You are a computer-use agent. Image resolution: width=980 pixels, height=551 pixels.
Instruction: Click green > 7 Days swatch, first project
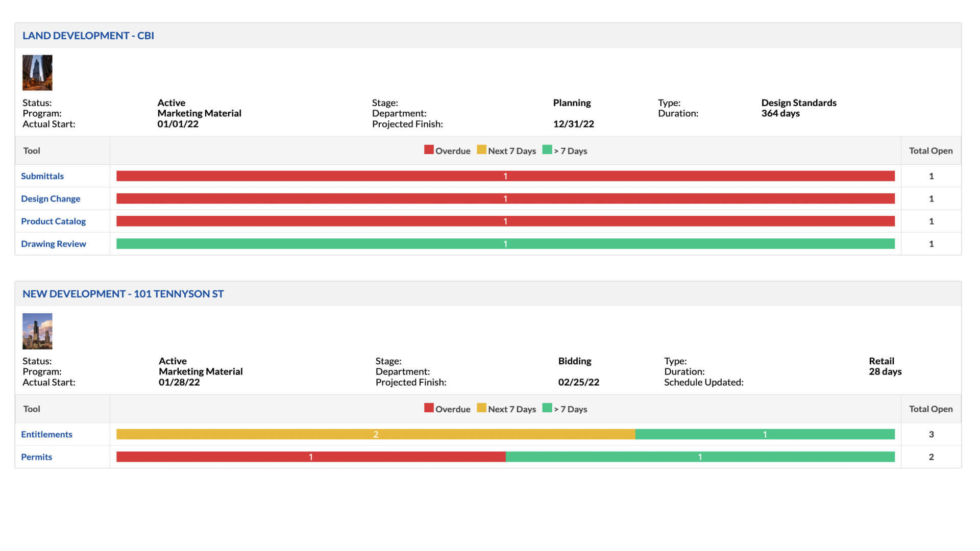pyautogui.click(x=547, y=150)
